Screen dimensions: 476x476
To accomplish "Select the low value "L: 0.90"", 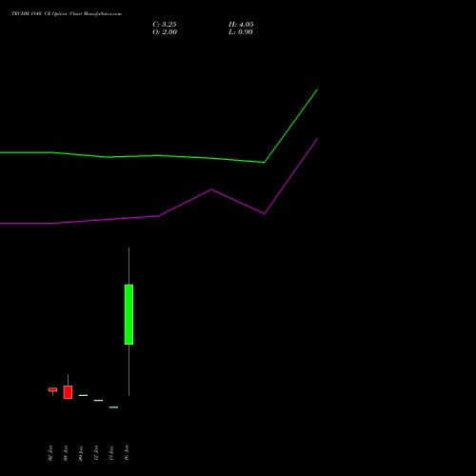I will (x=241, y=31).
